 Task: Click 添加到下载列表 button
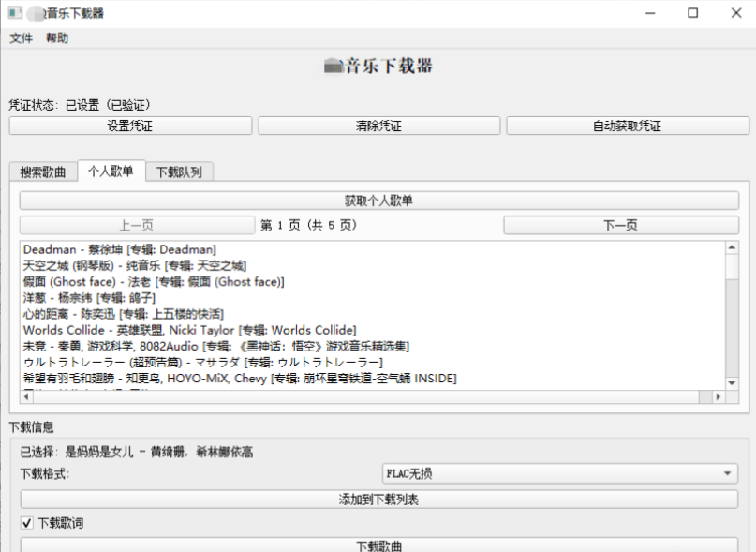coord(378,500)
